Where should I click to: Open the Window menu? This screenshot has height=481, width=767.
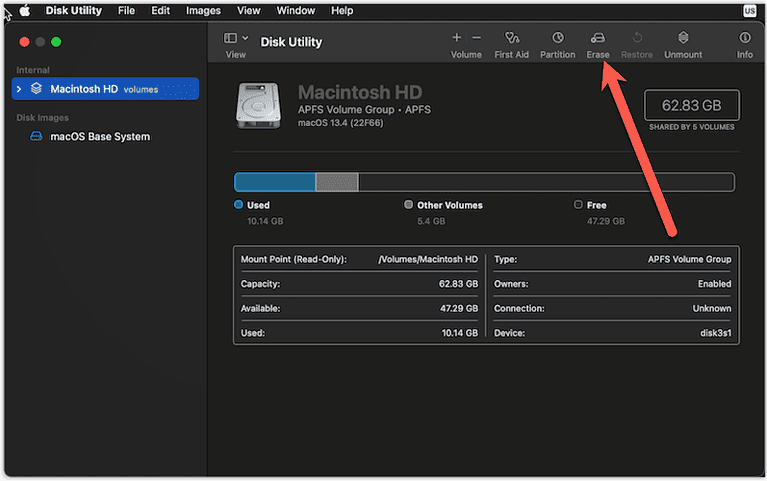(295, 10)
